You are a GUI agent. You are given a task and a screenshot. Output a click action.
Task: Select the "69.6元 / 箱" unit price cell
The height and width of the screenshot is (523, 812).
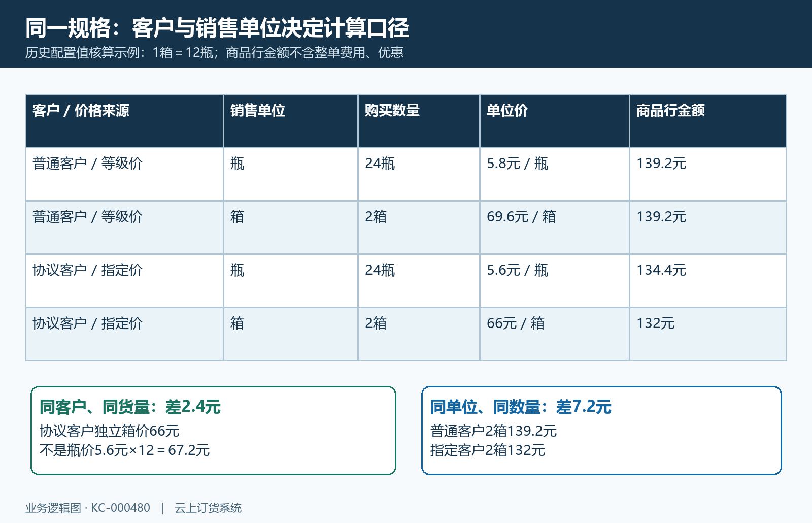pos(521,217)
